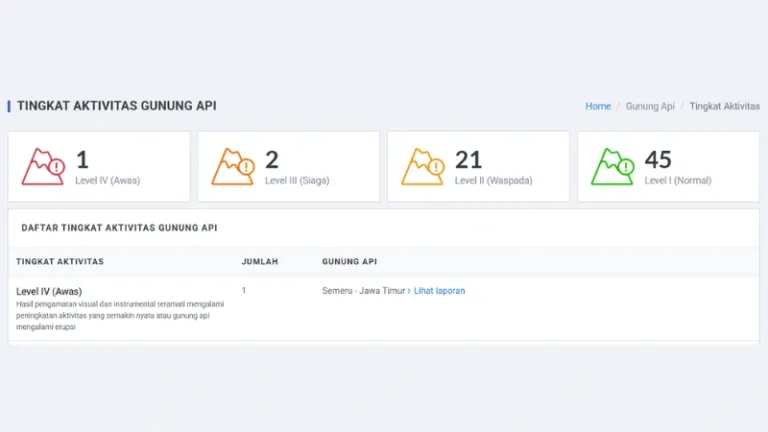This screenshot has width=768, height=432.
Task: Click the Level II (Waspada) card label
Action: [x=493, y=181]
